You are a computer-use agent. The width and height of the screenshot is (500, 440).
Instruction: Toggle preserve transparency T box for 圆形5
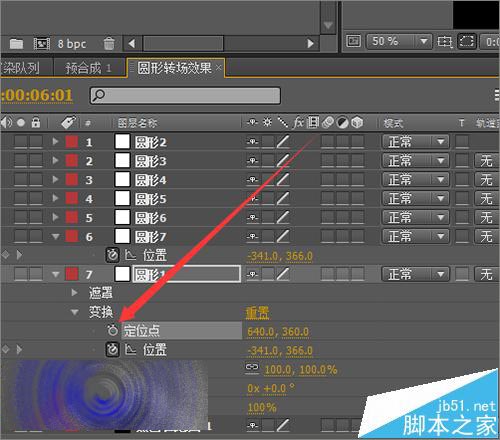pos(462,199)
